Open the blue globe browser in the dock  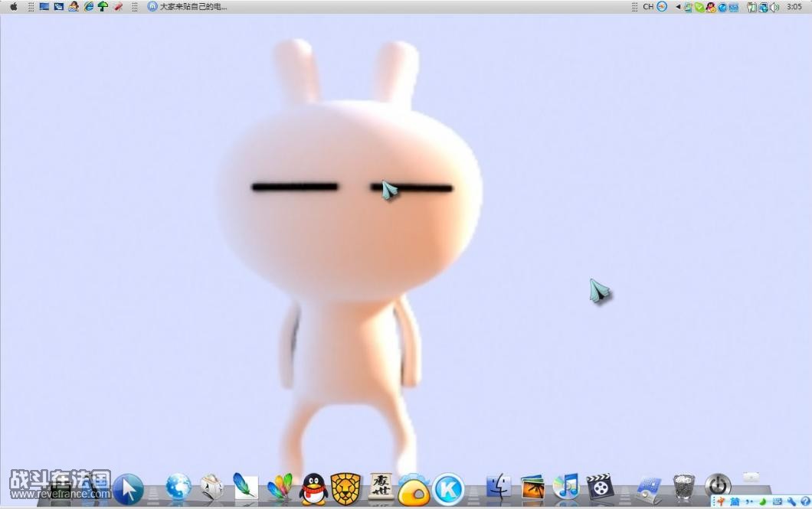[178, 487]
